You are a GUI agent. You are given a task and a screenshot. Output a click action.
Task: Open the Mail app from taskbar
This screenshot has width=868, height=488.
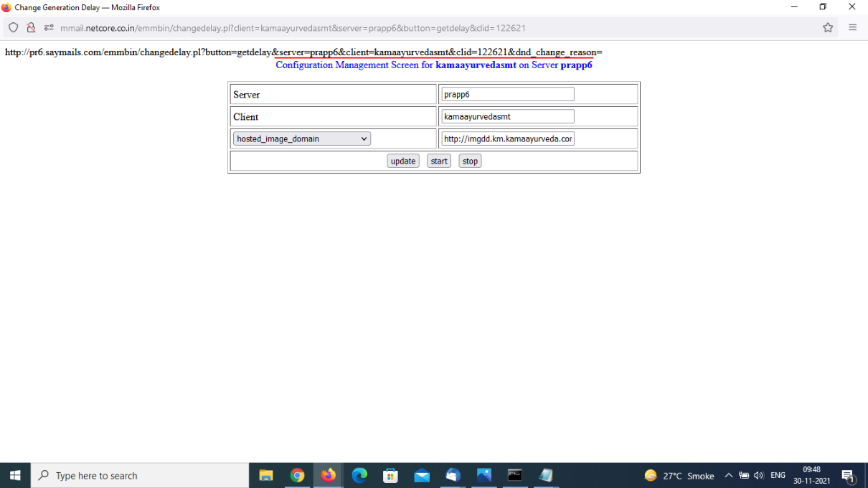pyautogui.click(x=422, y=475)
